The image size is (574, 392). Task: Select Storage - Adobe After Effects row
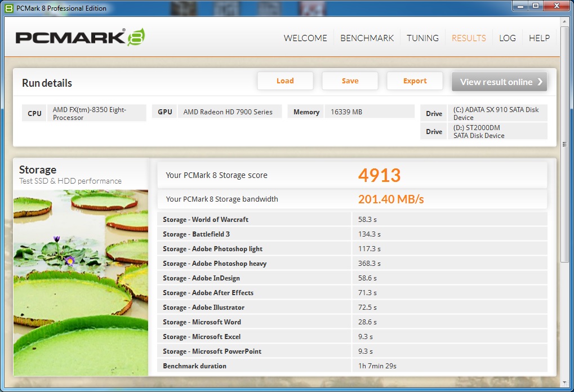pos(352,292)
